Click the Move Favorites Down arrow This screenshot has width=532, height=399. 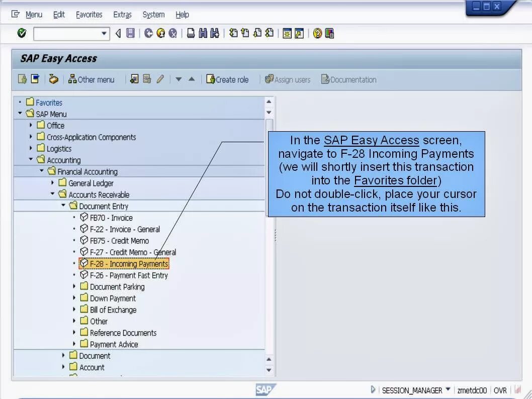point(179,79)
